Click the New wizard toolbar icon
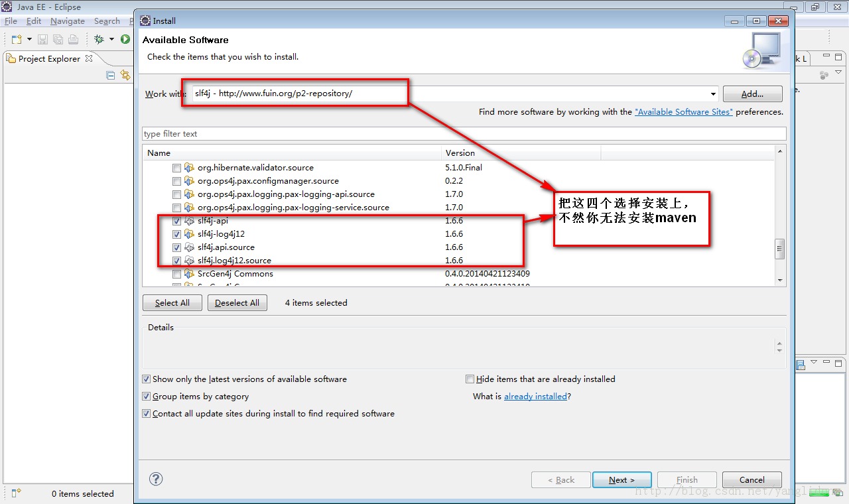 [17, 40]
